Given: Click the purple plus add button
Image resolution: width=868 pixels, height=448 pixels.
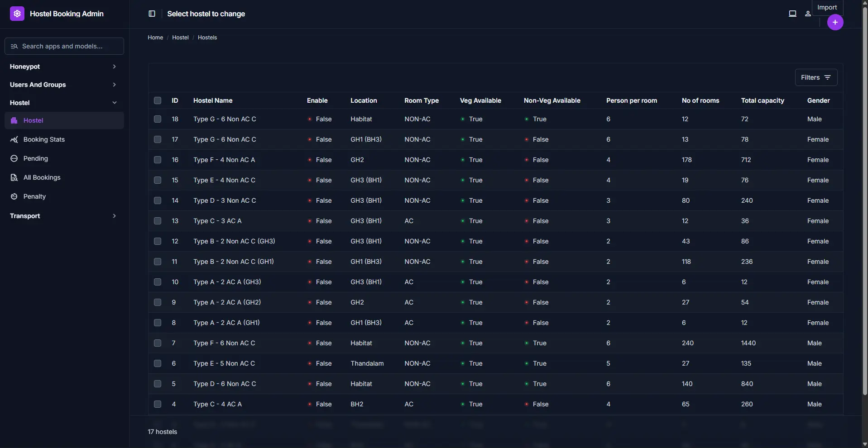Looking at the screenshot, I should [835, 22].
